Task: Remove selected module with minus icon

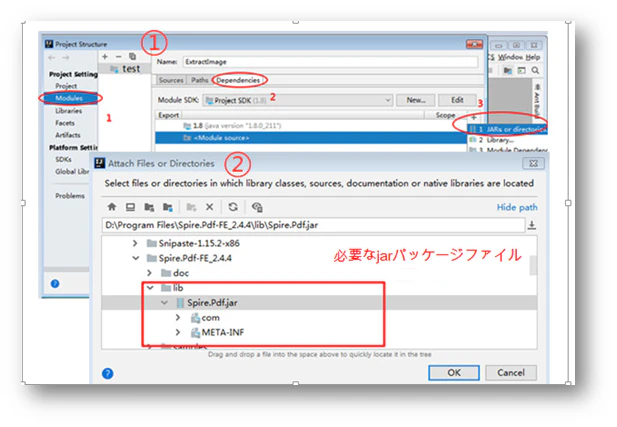Action: (x=118, y=57)
